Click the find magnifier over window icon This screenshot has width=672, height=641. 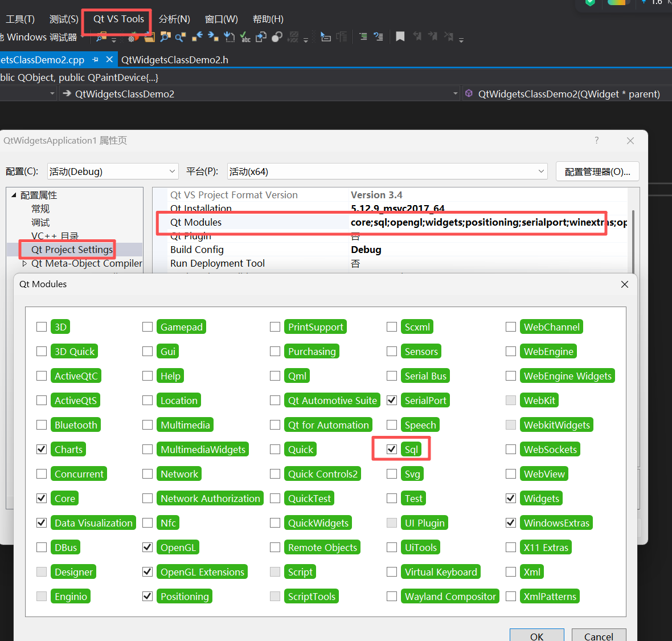(x=165, y=37)
